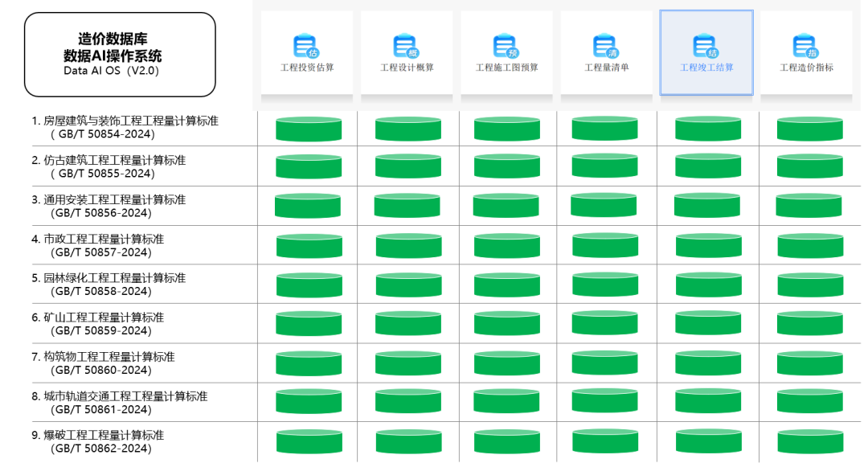Click 城市轨道交通 database under 工程量清单
868x463 pixels.
[605, 401]
